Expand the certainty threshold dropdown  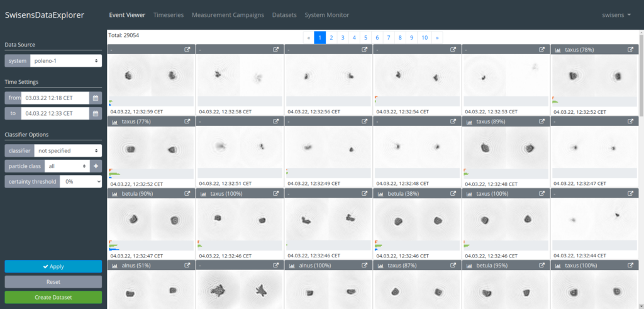click(80, 181)
